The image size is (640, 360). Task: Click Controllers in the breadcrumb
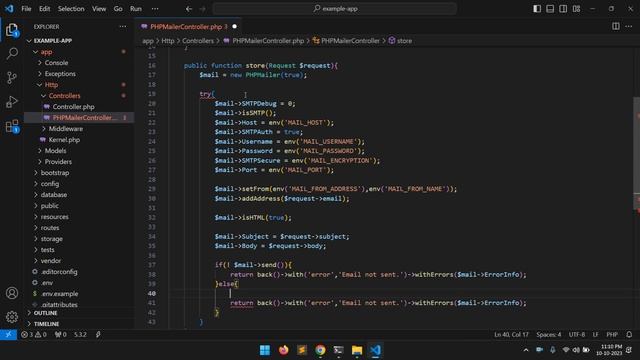pos(198,41)
